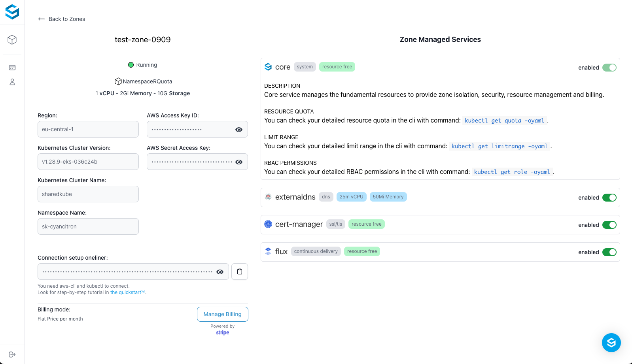
Task: Reveal the AWS Access Key ID value
Action: pos(239,130)
